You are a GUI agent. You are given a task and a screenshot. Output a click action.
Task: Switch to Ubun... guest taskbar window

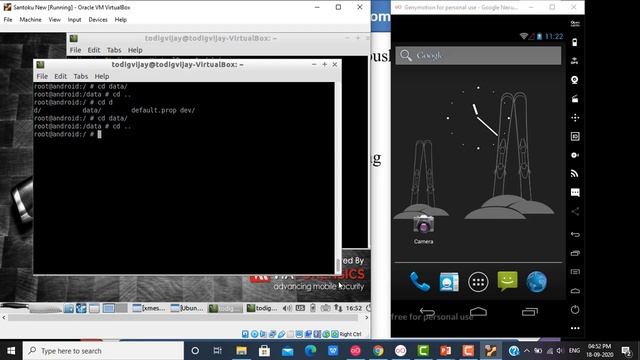coord(187,308)
